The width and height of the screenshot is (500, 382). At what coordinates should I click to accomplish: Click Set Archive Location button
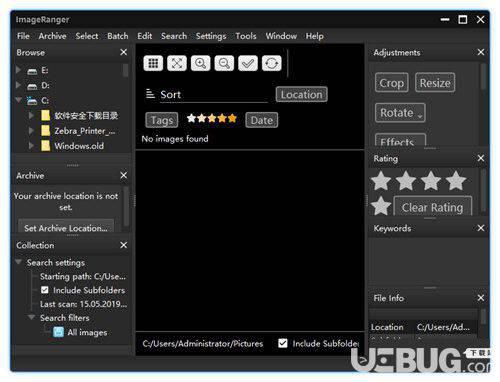[x=66, y=227]
